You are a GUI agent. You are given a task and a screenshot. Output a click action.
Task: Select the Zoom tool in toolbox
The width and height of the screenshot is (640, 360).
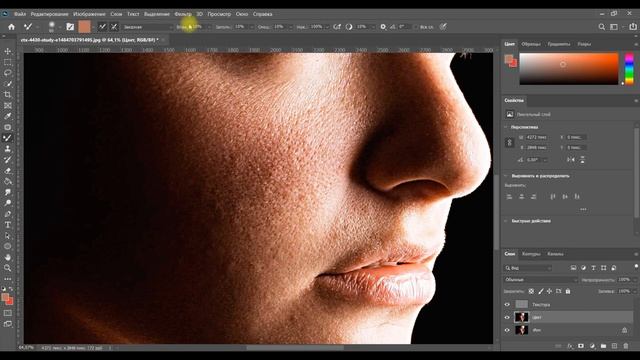[x=8, y=268]
